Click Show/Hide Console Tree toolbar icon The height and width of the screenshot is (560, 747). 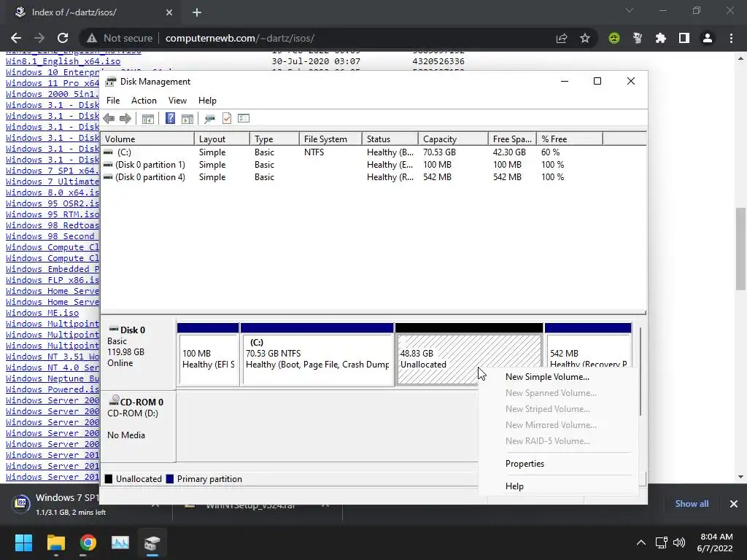pos(147,119)
